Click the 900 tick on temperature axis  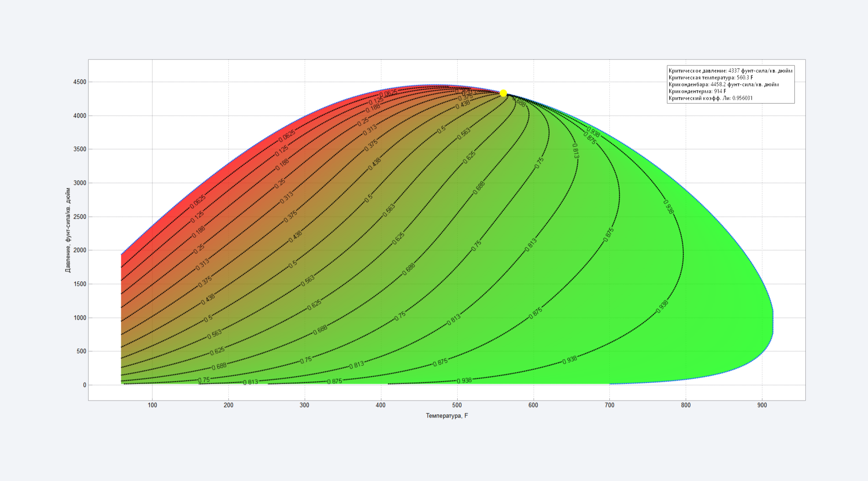(762, 405)
